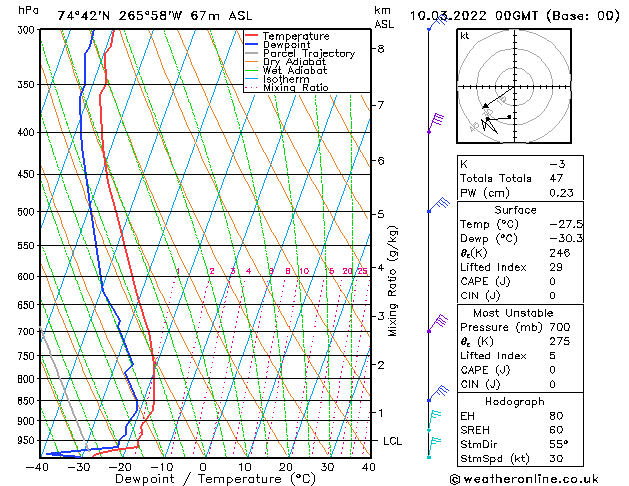The image size is (629, 486).
Task: Click the 'Mixing Ratio (g/kg)' vertical axis title
Action: point(392,281)
